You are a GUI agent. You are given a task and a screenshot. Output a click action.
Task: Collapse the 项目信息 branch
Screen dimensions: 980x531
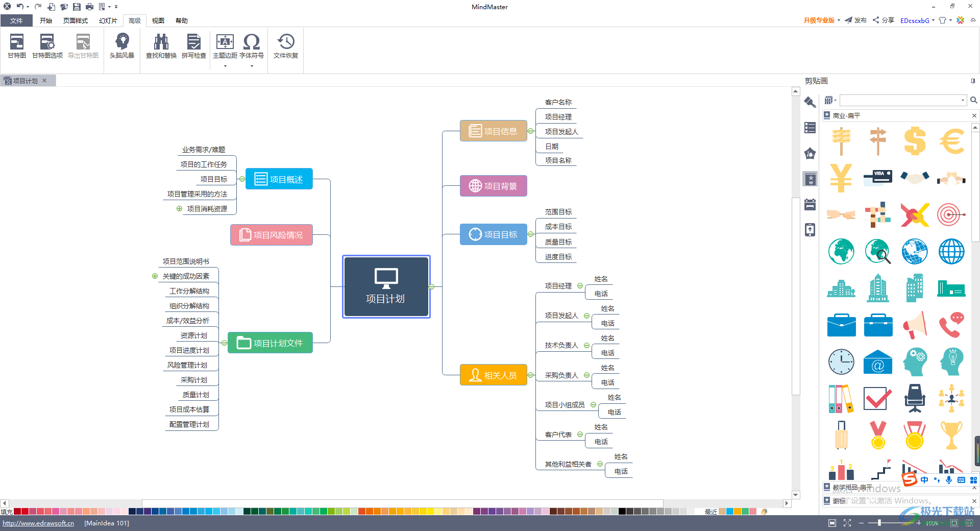[531, 131]
